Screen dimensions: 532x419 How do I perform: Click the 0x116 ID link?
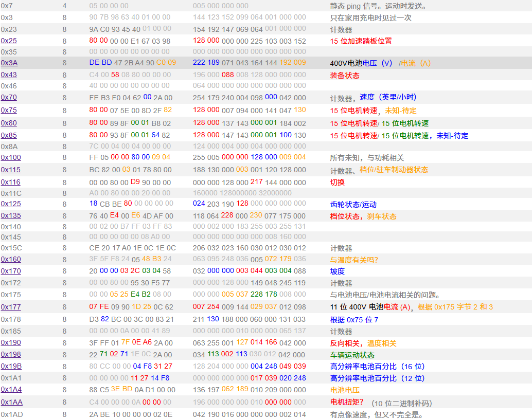coord(11,182)
